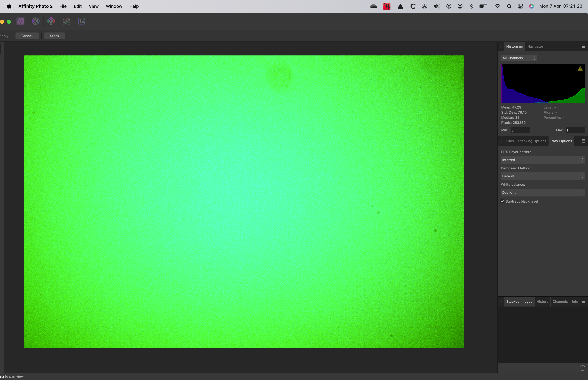
Task: Select the Histogram tab
Action: coord(514,46)
